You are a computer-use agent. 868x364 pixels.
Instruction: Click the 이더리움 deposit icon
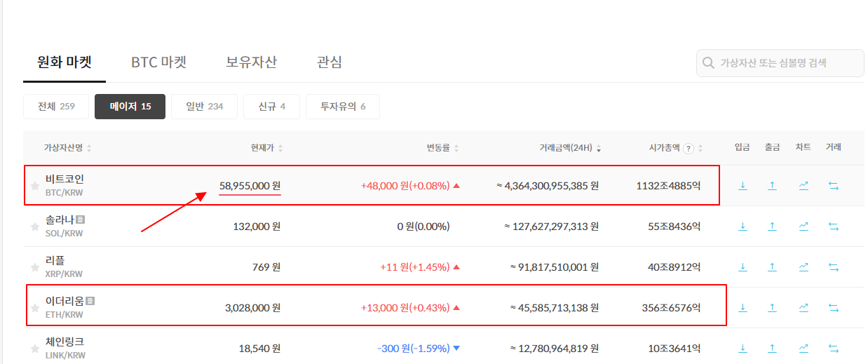(x=742, y=308)
